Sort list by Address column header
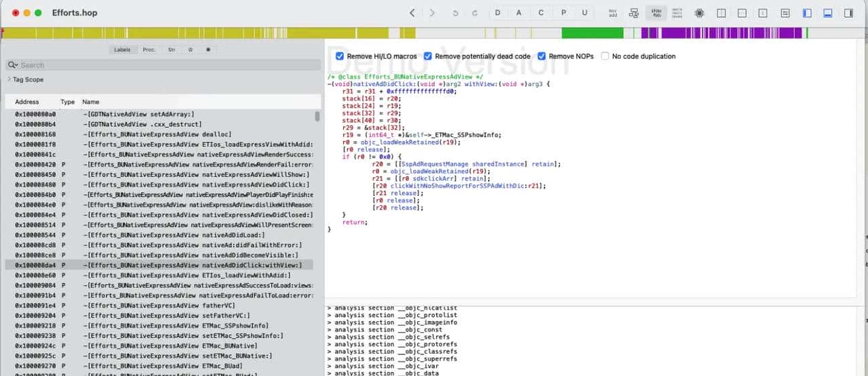 pyautogui.click(x=27, y=102)
